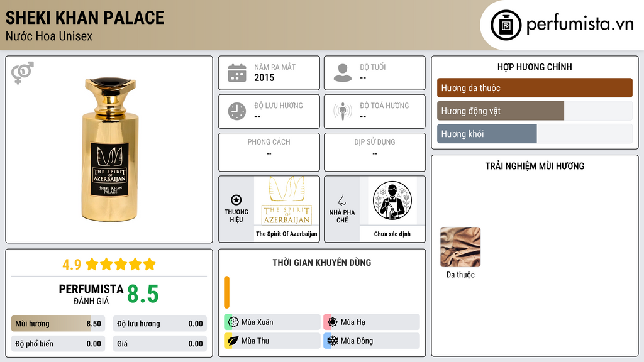Image resolution: width=644 pixels, height=362 pixels.
Task: Open the Chưa xác định perfumer picture
Action: (392, 200)
